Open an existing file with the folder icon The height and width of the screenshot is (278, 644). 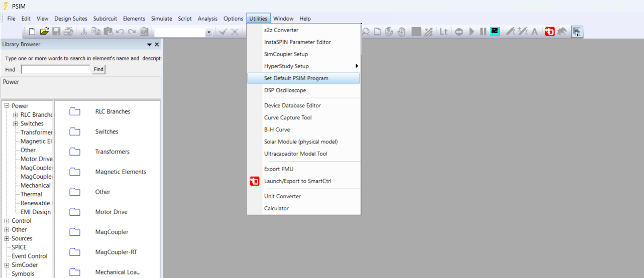(x=45, y=32)
